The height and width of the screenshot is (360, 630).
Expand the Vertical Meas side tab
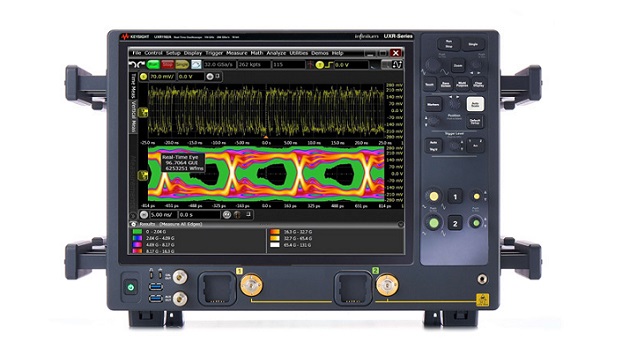133,116
